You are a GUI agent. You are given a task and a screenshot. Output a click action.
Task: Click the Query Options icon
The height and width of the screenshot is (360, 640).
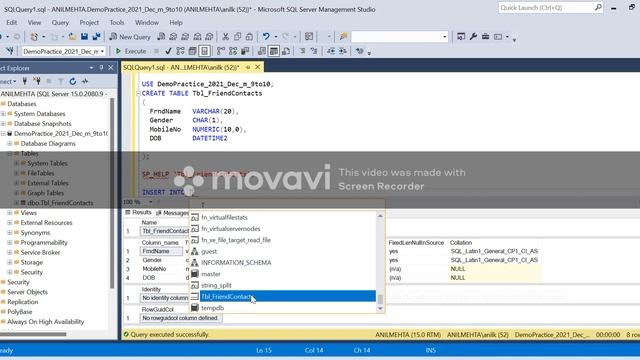point(192,51)
